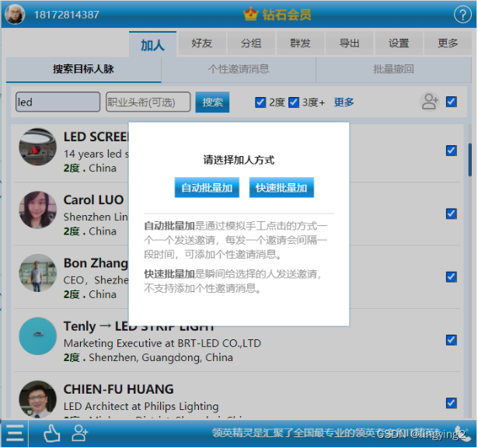Image resolution: width=478 pixels, height=448 pixels.
Task: Toggle the select-all checkbox in search bar
Action: pyautogui.click(x=451, y=102)
